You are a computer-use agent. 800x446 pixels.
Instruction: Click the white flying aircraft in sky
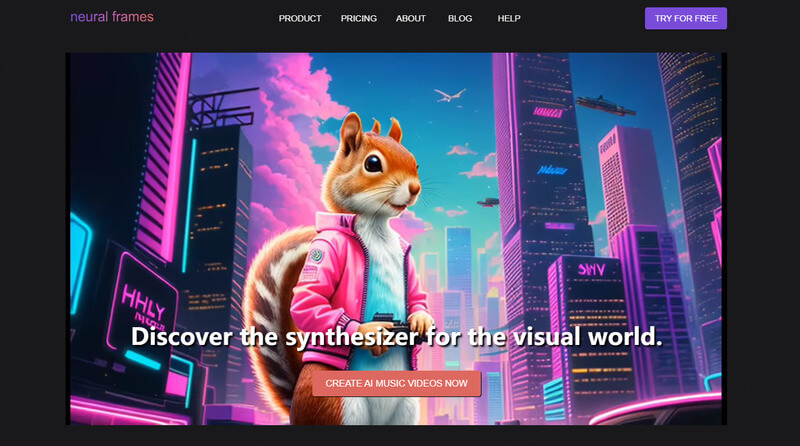tap(450, 95)
